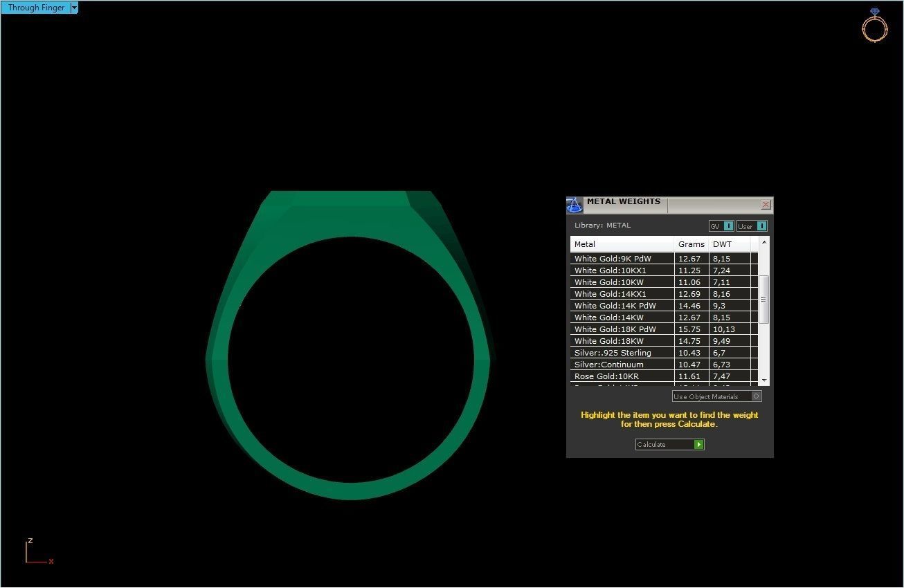
Task: Select the White Gold:14KW row
Action: [664, 318]
